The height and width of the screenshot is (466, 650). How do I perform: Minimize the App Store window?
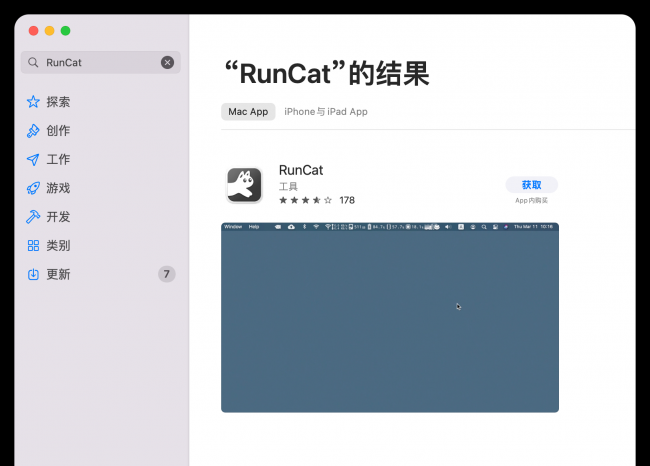(49, 31)
